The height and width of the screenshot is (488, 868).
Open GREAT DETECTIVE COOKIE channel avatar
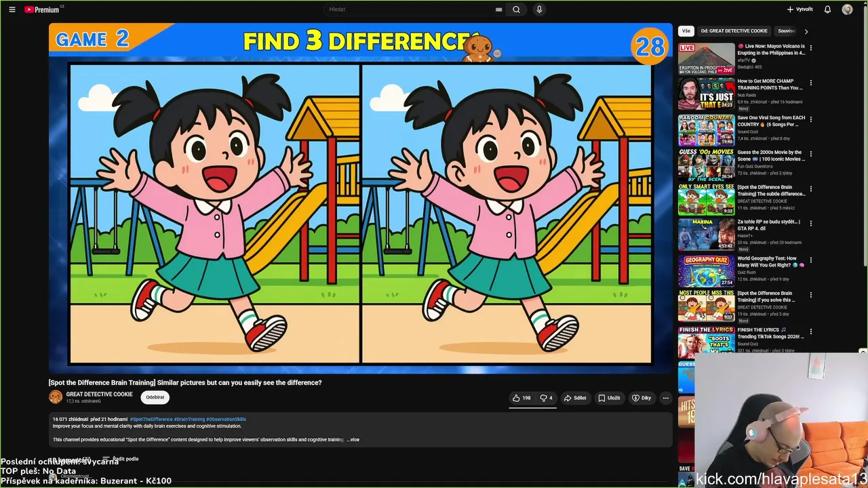[56, 397]
